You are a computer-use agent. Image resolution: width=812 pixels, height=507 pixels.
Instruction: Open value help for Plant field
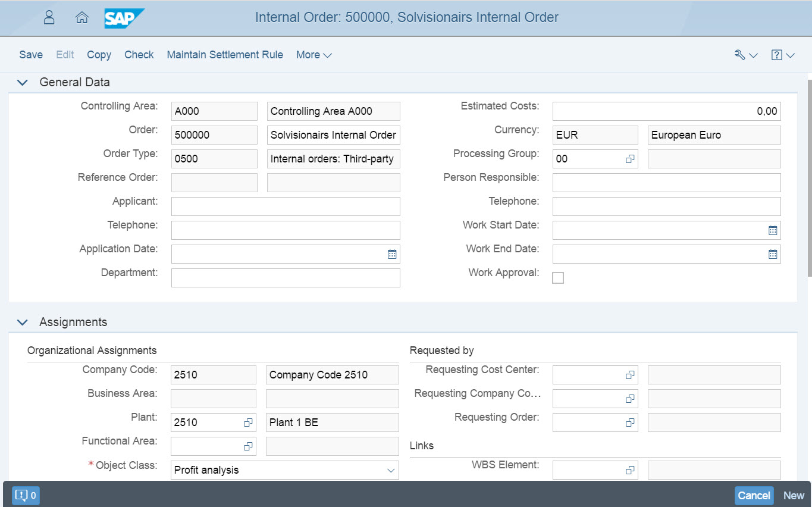(x=248, y=422)
